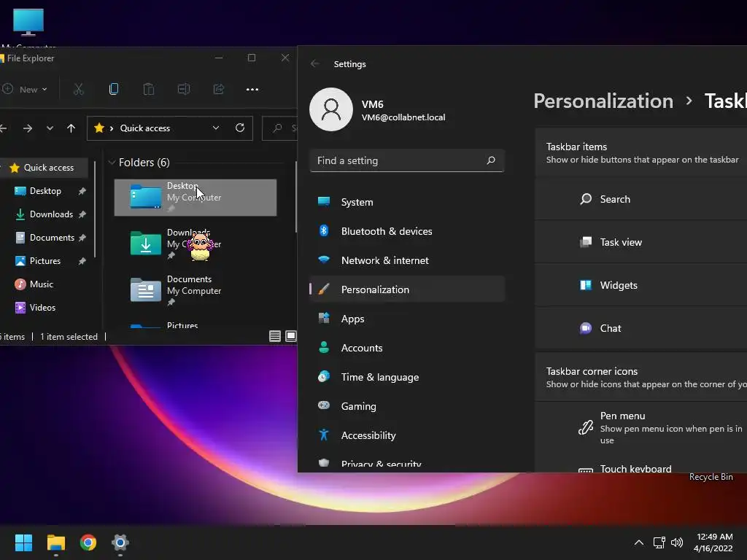The height and width of the screenshot is (560, 747).
Task: Select Quick access in navigation pane
Action: click(44, 168)
